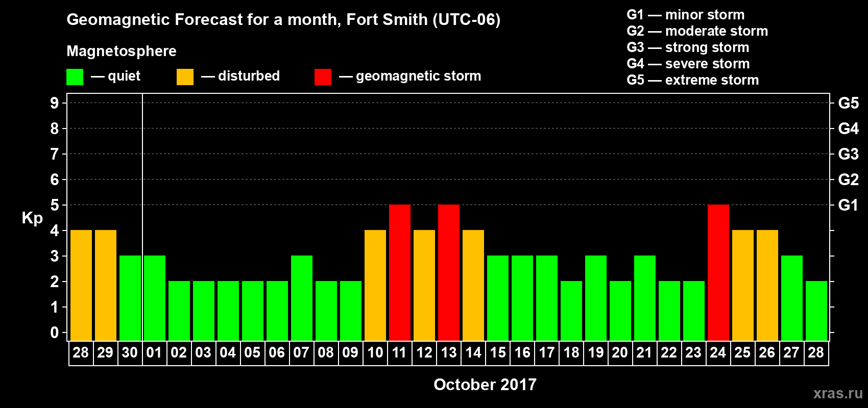Screen dimensions: 868x408
Task: Click the 'G1 — minor storm' legend text
Action: click(686, 15)
